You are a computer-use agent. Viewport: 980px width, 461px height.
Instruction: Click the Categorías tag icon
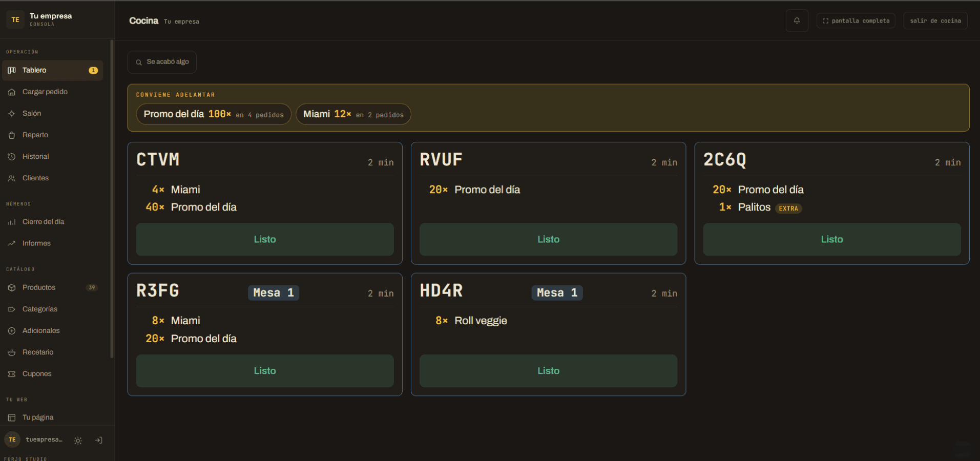coord(12,309)
